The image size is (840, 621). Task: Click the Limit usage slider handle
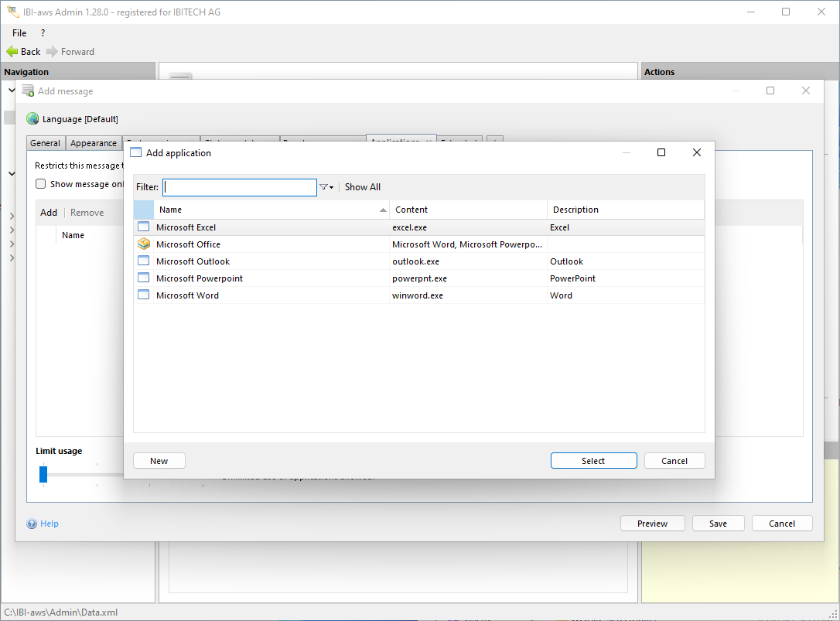(43, 474)
